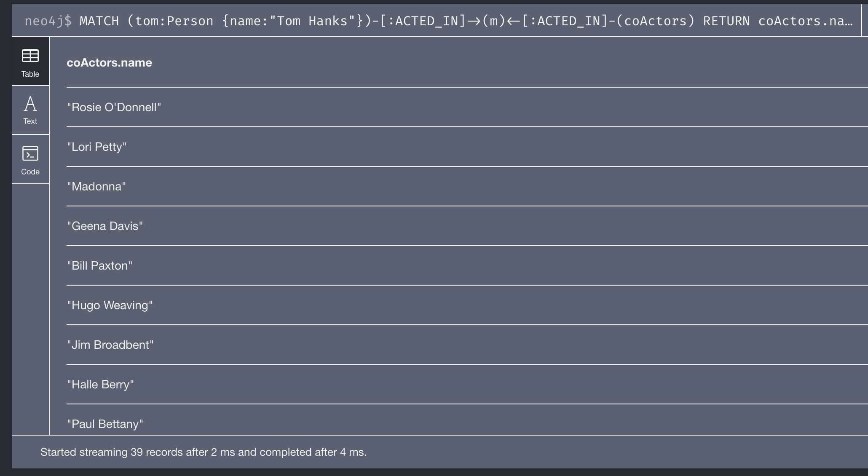868x476 pixels.
Task: Select the "Rosie O'Donnell" row
Action: pos(467,107)
